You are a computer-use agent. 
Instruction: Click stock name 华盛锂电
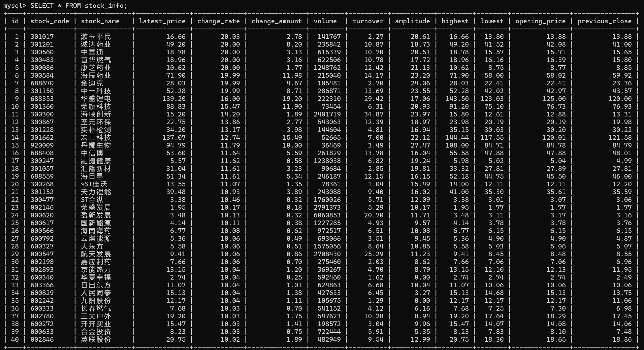(x=96, y=99)
